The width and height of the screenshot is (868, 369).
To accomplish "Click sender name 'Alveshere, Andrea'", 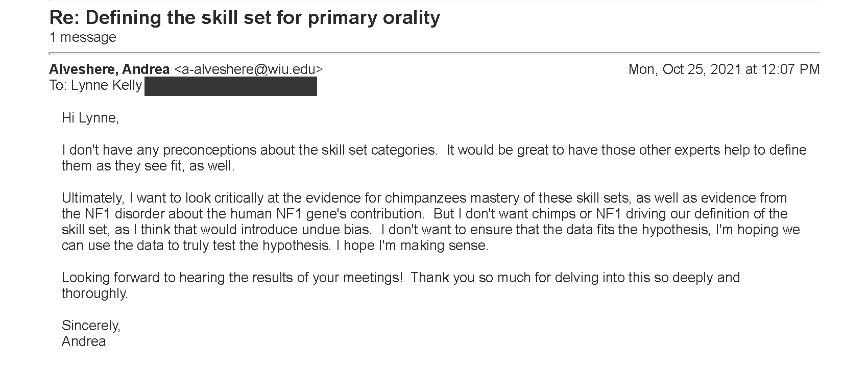I will click(x=109, y=69).
